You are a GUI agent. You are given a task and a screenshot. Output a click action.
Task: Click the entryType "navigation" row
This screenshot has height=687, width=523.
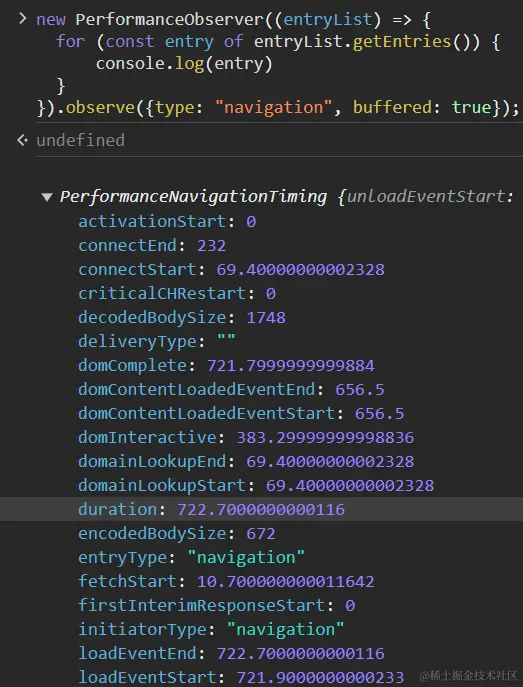pos(191,557)
